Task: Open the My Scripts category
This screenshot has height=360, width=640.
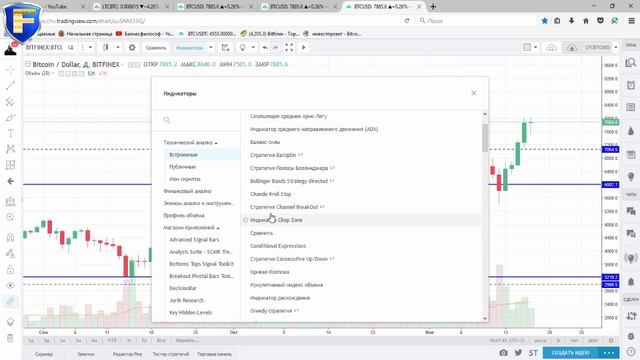Action: click(x=185, y=179)
